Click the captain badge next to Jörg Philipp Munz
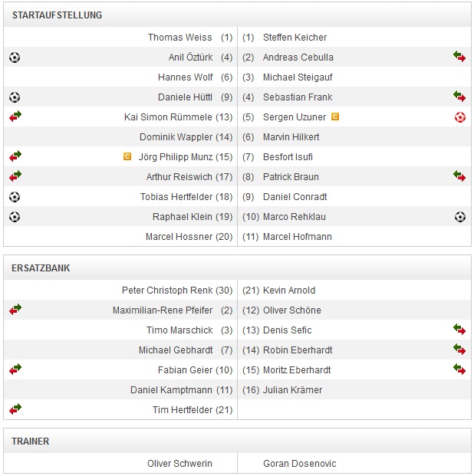Image resolution: width=474 pixels, height=476 pixels. pos(127,157)
